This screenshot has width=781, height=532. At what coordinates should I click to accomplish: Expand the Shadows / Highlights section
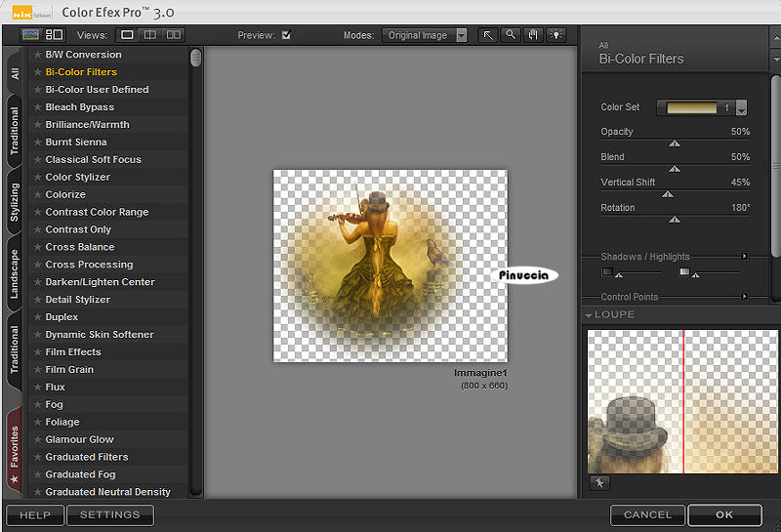point(744,257)
